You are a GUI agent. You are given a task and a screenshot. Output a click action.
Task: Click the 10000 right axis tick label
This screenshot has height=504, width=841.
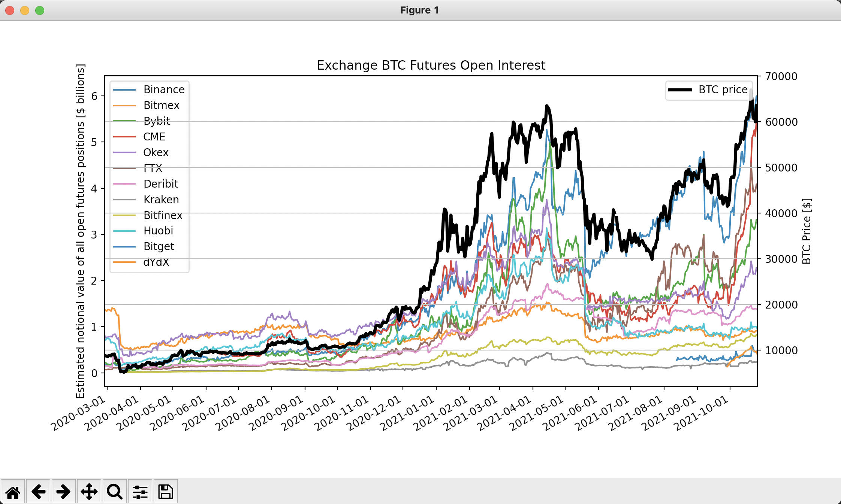click(781, 350)
